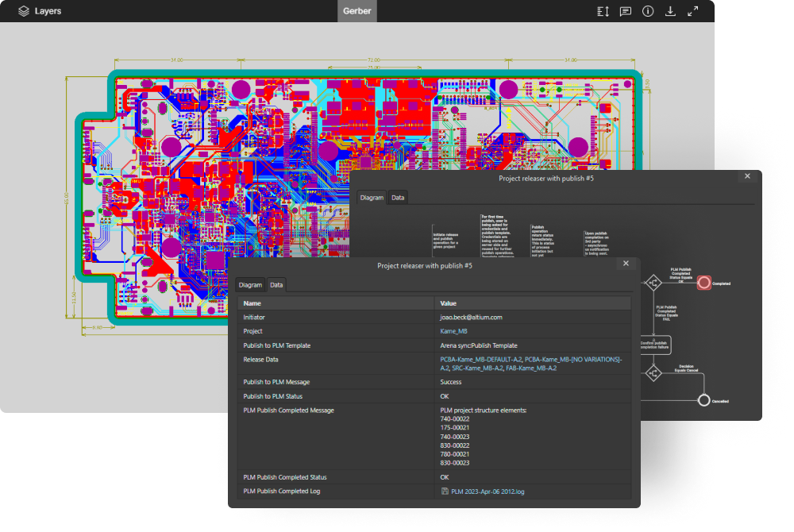The image size is (794, 532).
Task: Select the Cancelled end node
Action: pyautogui.click(x=703, y=401)
